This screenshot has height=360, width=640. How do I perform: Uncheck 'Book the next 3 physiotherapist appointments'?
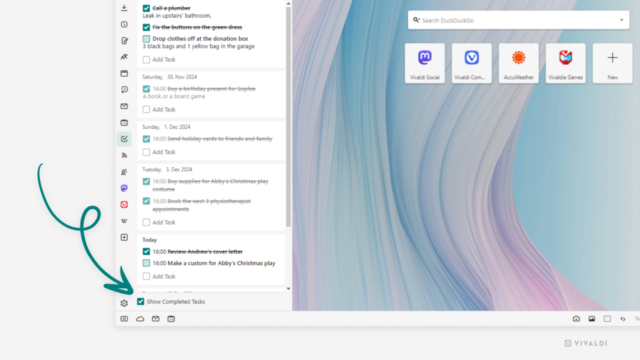146,201
